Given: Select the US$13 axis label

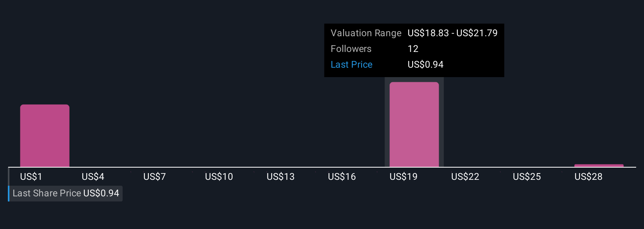Looking at the screenshot, I should (x=281, y=177).
